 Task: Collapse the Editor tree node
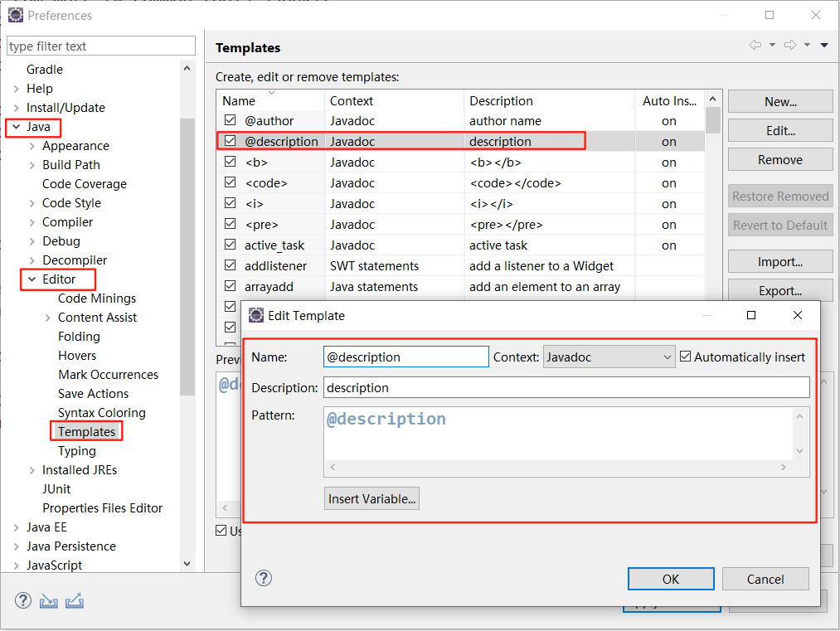[32, 279]
